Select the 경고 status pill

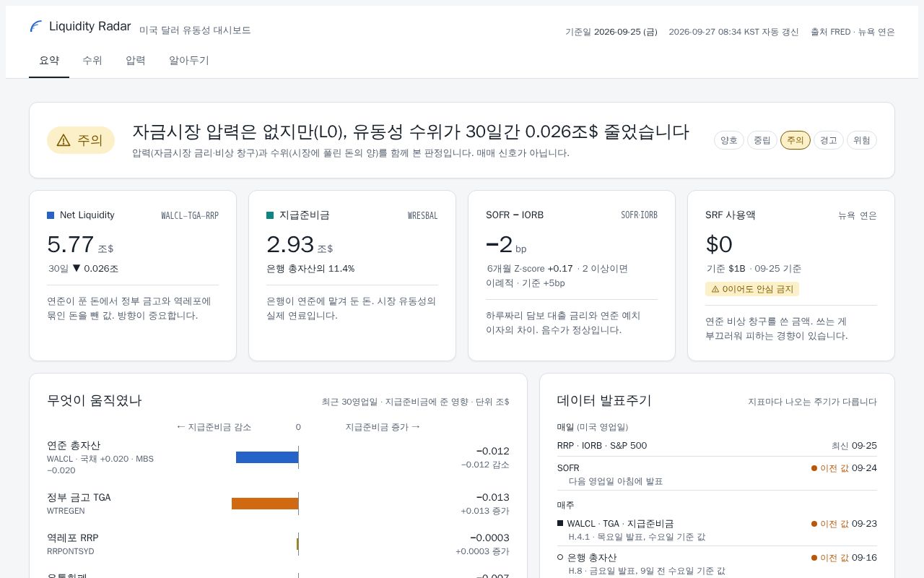click(829, 140)
